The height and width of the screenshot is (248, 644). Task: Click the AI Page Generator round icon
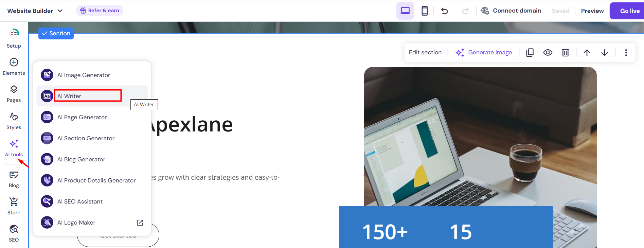[47, 117]
